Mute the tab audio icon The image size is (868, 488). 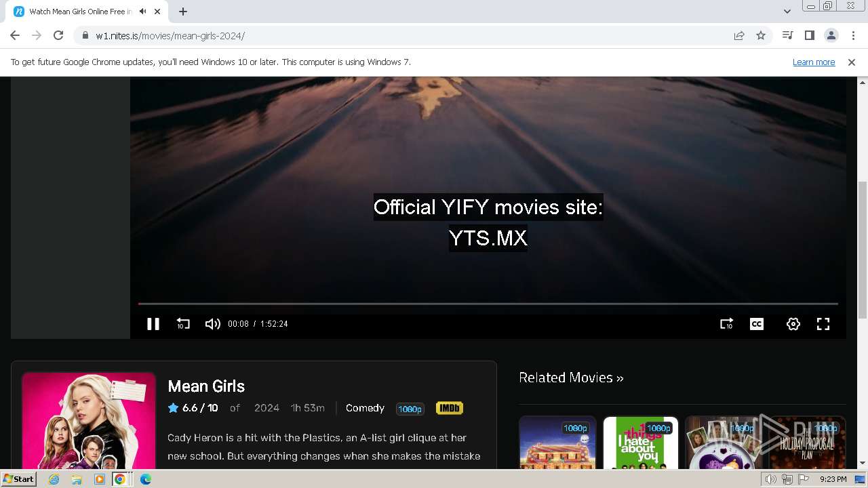click(x=143, y=12)
